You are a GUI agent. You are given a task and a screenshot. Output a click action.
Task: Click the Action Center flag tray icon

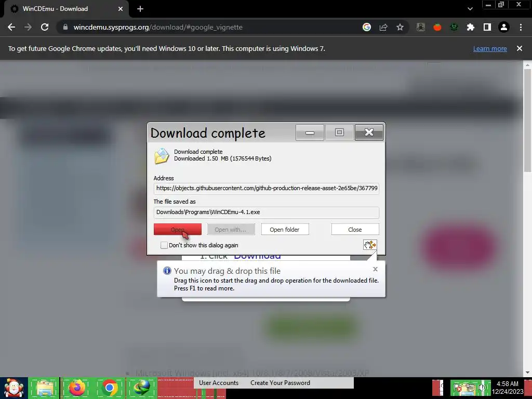[x=458, y=388]
